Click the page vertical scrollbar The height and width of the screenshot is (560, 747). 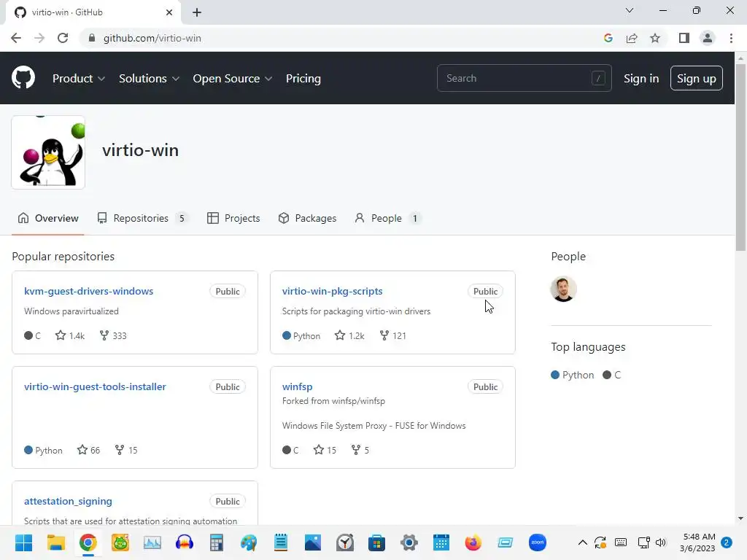(x=740, y=157)
